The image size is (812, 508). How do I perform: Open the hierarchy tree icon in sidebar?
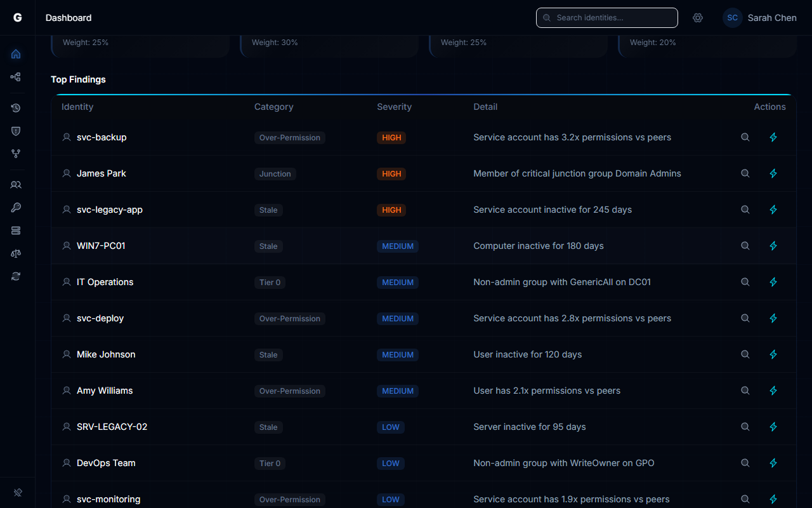pyautogui.click(x=16, y=77)
